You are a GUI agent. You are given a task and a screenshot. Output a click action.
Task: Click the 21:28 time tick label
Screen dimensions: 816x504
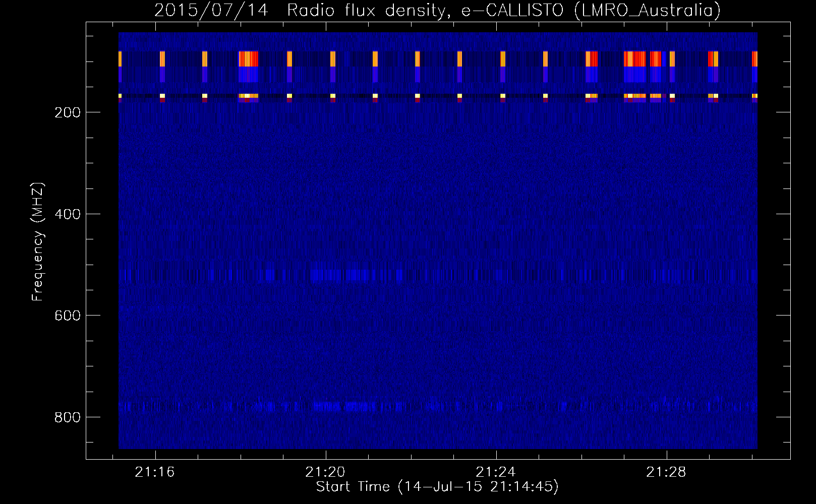666,472
